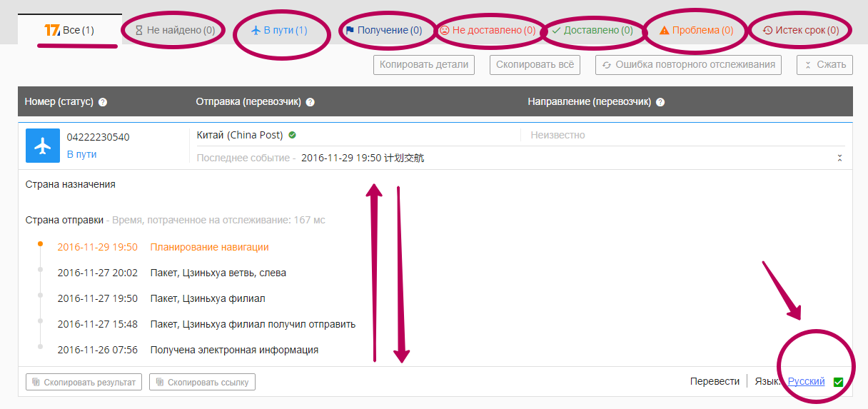The image size is (868, 409).
Task: Click the 'Перевести' translate label
Action: click(x=715, y=381)
